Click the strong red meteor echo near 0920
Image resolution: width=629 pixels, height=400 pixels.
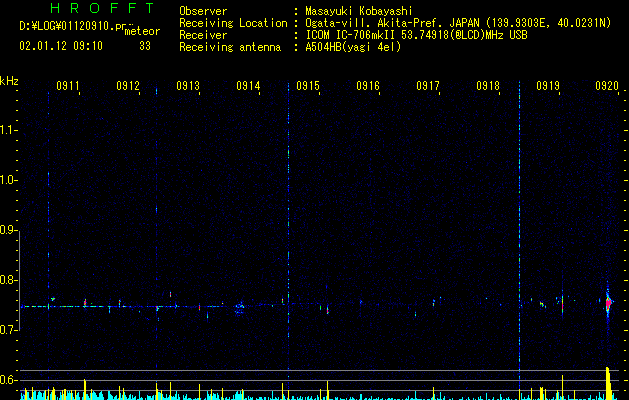point(608,303)
